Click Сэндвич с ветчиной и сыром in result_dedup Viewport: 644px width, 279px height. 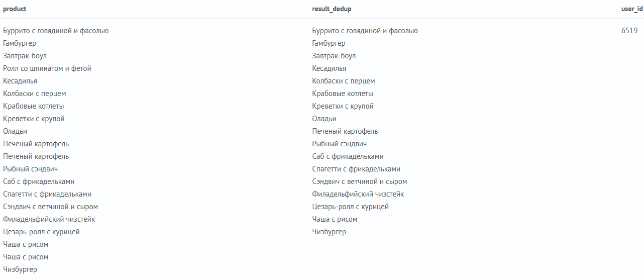coord(360,181)
